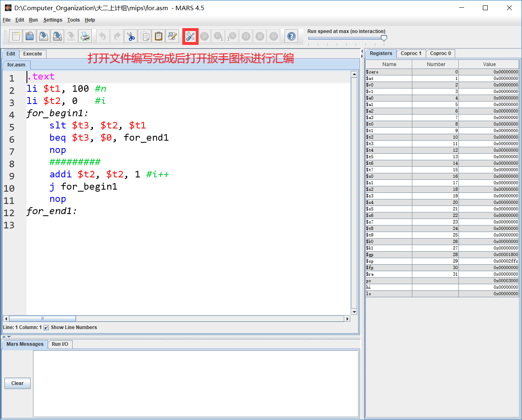Select the $t2 register row

pos(442,137)
